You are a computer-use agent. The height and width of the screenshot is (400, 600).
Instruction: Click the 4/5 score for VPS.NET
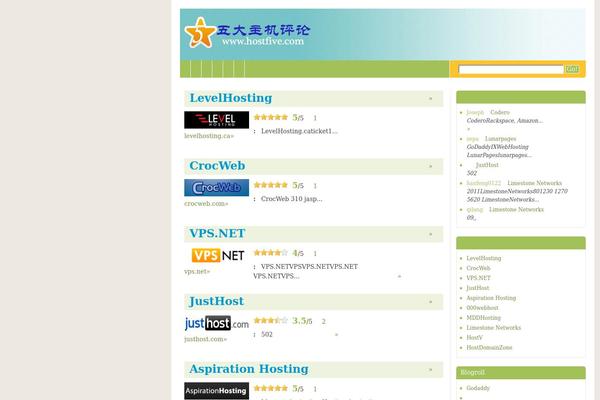tap(298, 253)
